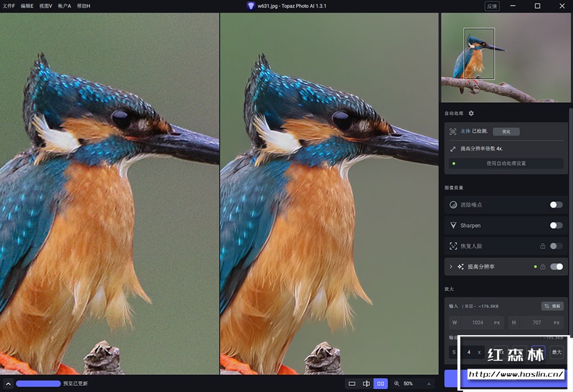The image size is (573, 392).
Task: Click 使用自动处理设置 button
Action: pos(506,163)
